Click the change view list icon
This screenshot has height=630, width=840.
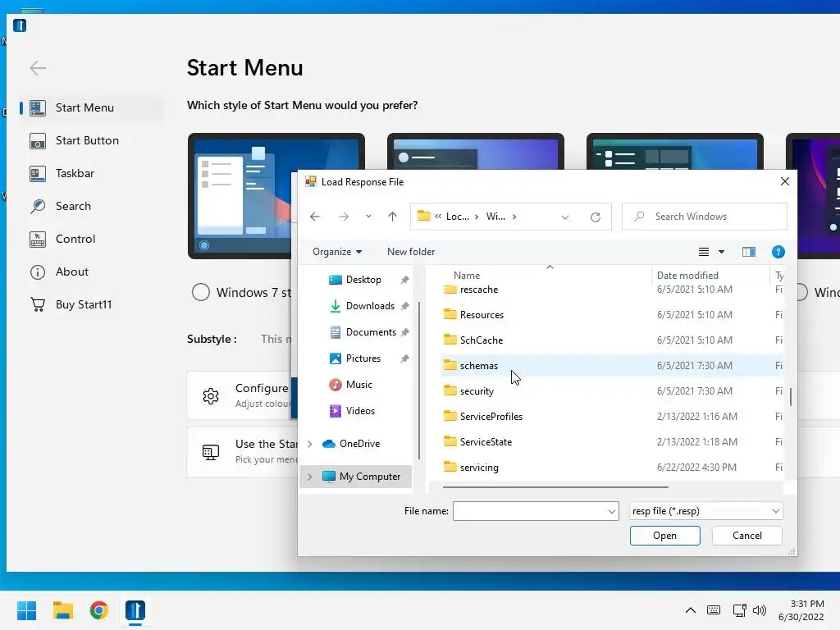(x=703, y=252)
